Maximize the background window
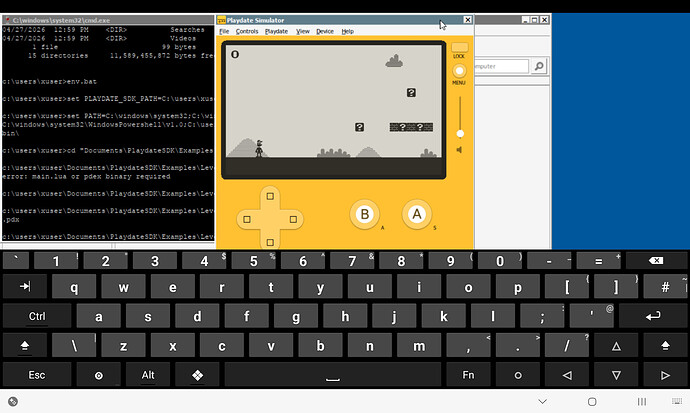Viewport: 690px width, 413px height. pyautogui.click(x=535, y=20)
